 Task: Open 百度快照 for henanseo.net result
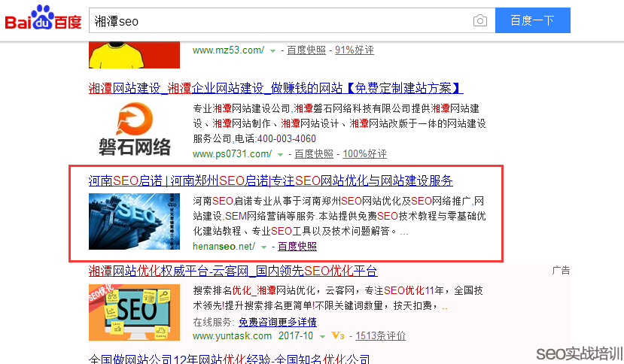click(297, 246)
